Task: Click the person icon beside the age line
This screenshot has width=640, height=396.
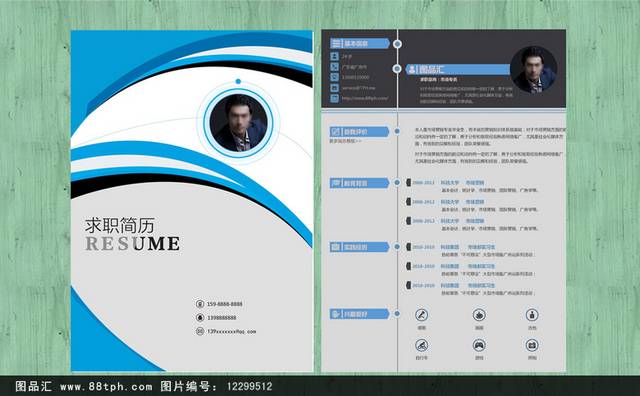Action: (334, 56)
